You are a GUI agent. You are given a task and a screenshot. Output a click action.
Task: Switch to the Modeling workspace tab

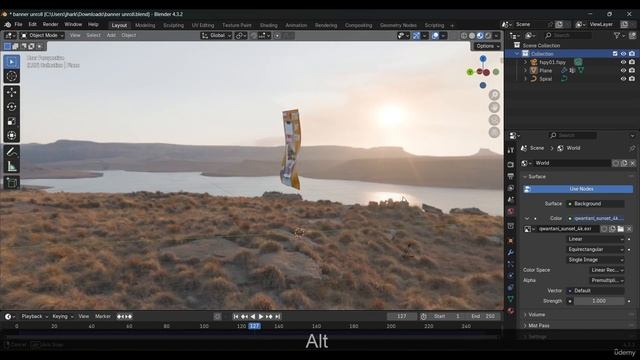(x=145, y=25)
